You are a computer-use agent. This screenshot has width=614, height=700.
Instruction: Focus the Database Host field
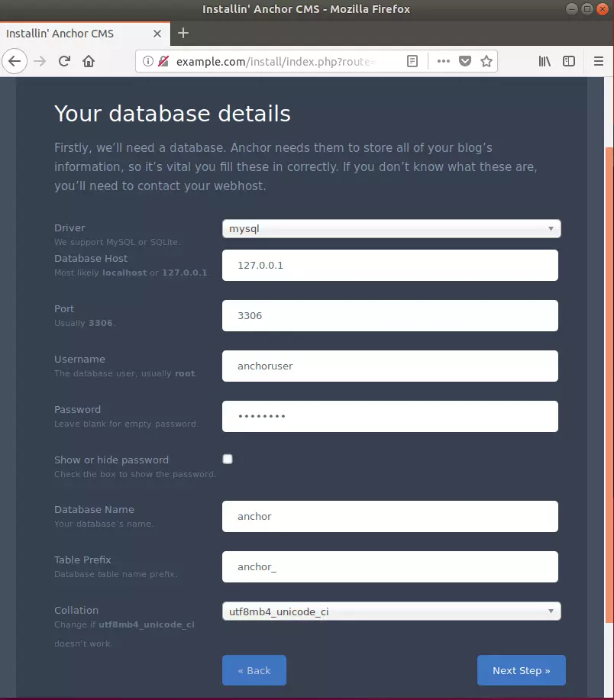389,265
